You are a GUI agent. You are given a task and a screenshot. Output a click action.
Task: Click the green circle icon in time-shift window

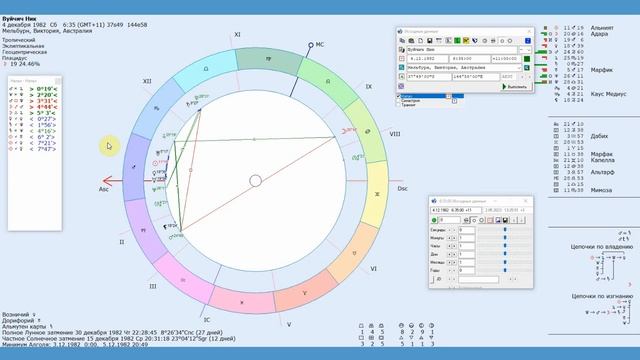(434, 220)
